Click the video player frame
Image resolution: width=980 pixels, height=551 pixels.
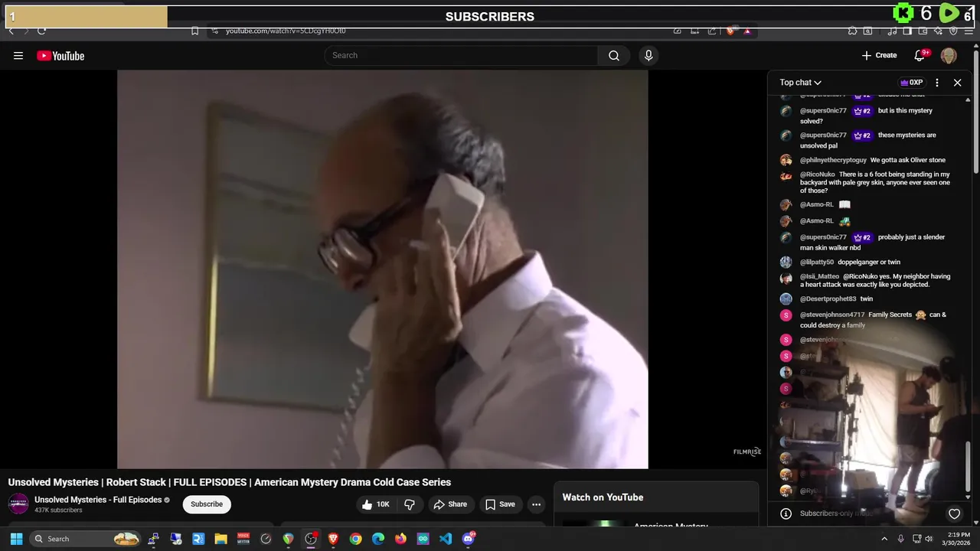(383, 269)
